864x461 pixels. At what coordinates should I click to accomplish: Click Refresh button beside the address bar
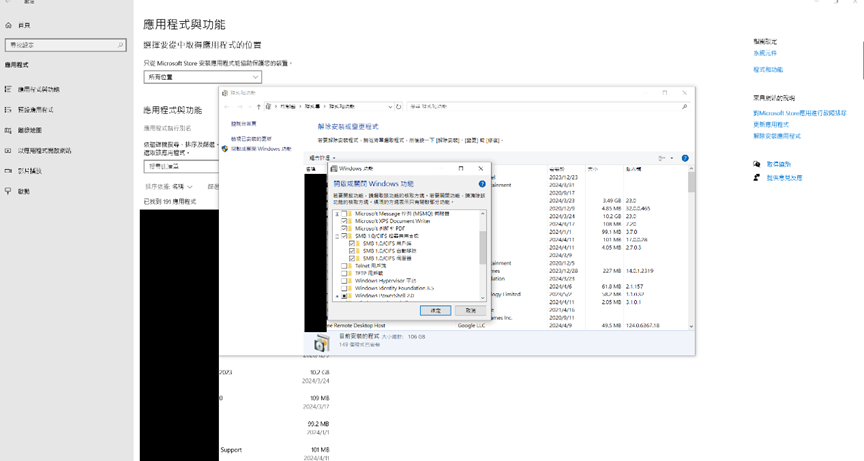(398, 106)
